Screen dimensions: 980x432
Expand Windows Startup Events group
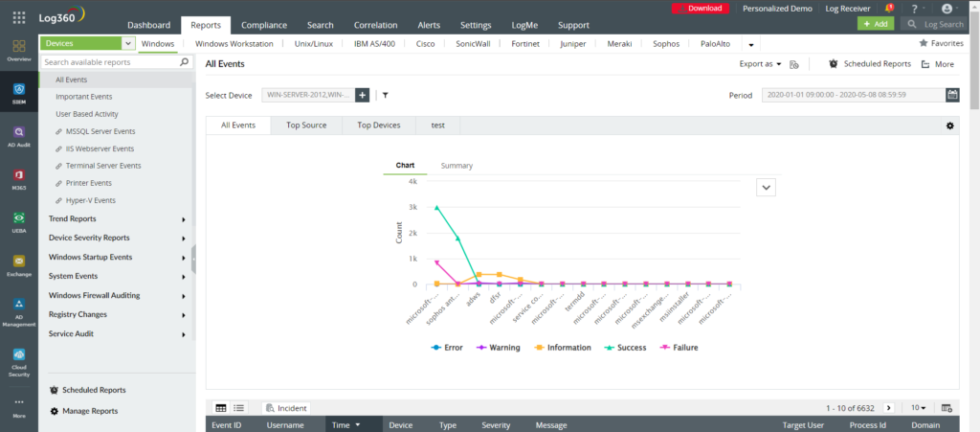pos(117,258)
